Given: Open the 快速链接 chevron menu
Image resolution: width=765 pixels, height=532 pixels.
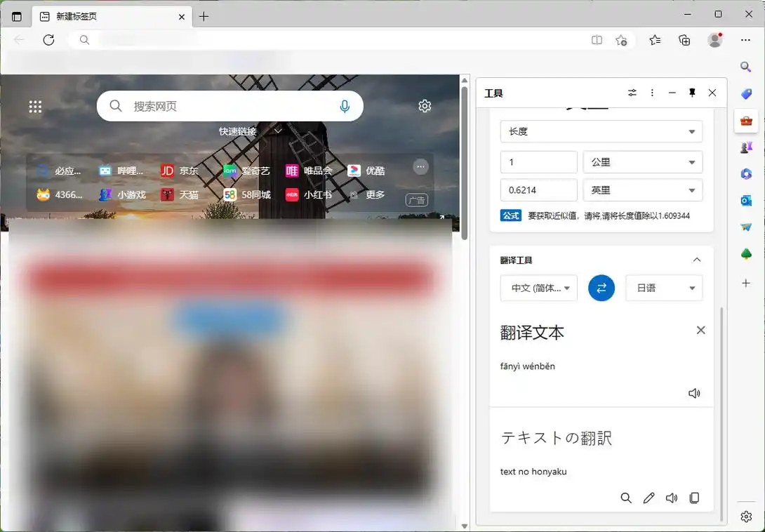Looking at the screenshot, I should 278,131.
